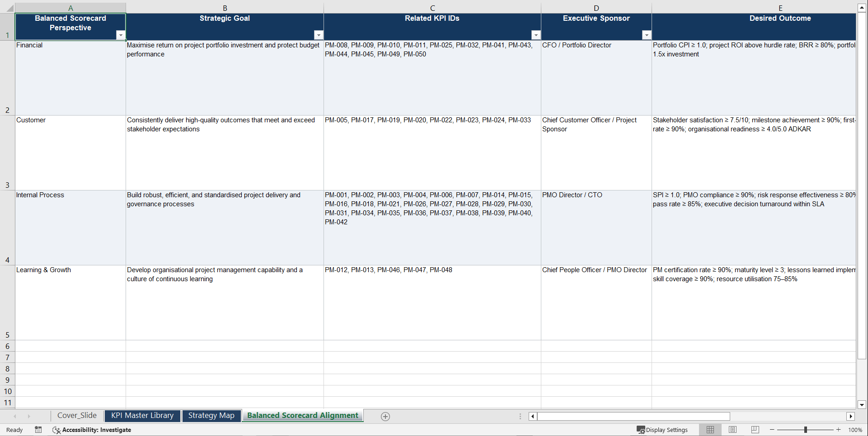
Task: Select the Customer perspective cell
Action: tap(70, 153)
